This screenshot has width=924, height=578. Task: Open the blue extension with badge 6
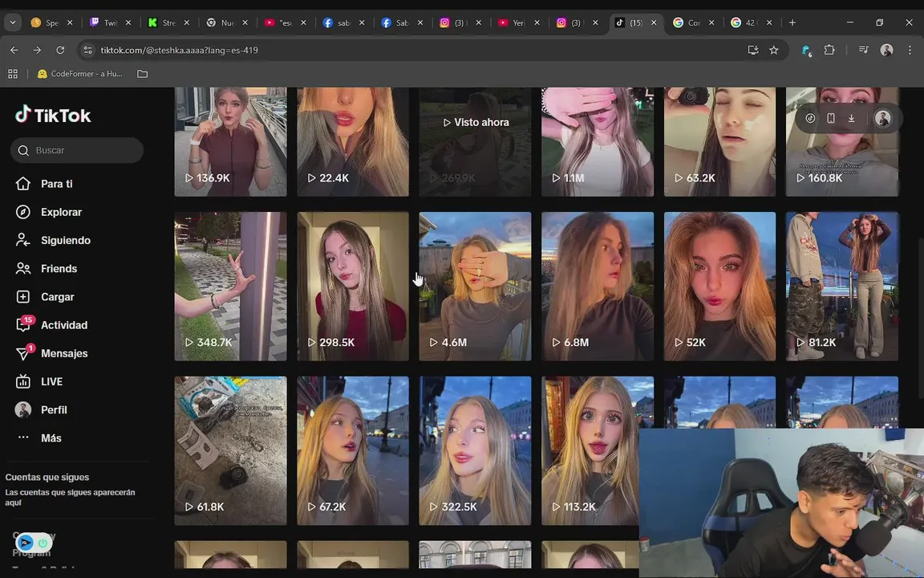point(806,51)
